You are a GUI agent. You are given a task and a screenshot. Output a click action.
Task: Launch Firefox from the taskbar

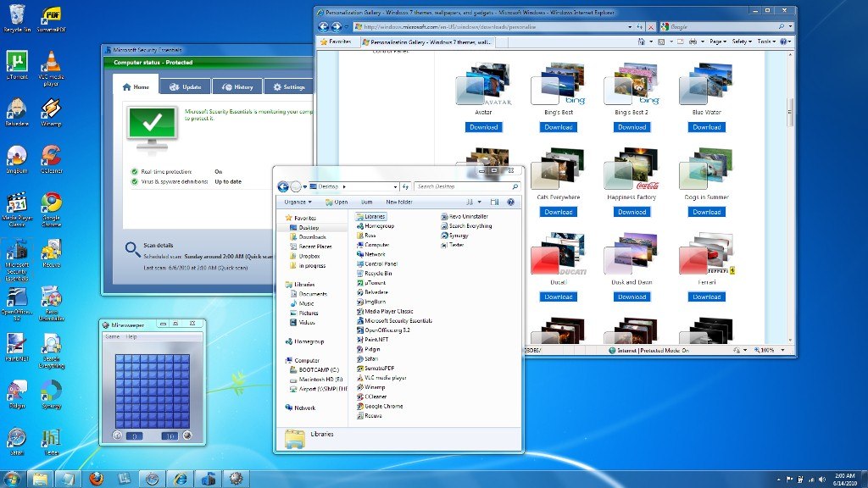(x=96, y=479)
